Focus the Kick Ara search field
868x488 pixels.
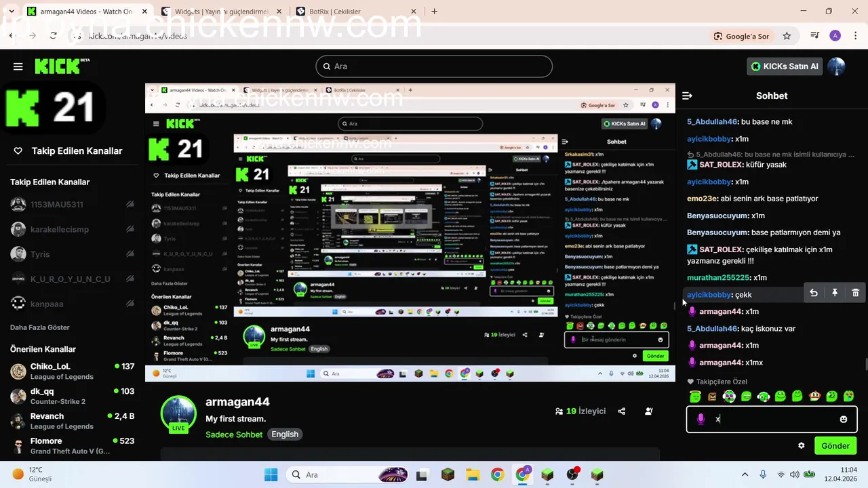pyautogui.click(x=434, y=66)
